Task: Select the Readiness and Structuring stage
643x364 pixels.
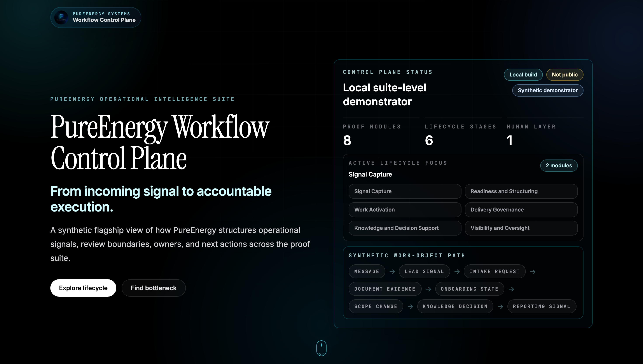Action: click(521, 191)
